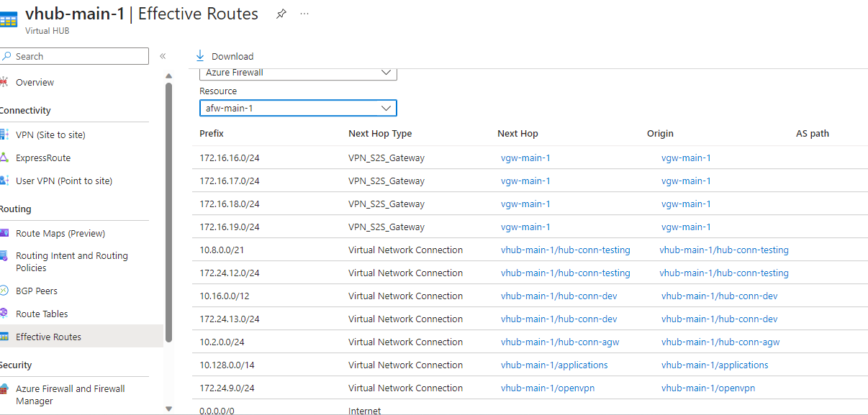Open vgw-main-1 next hop for 172.16.16.0/24
868x415 pixels.
pyautogui.click(x=525, y=158)
